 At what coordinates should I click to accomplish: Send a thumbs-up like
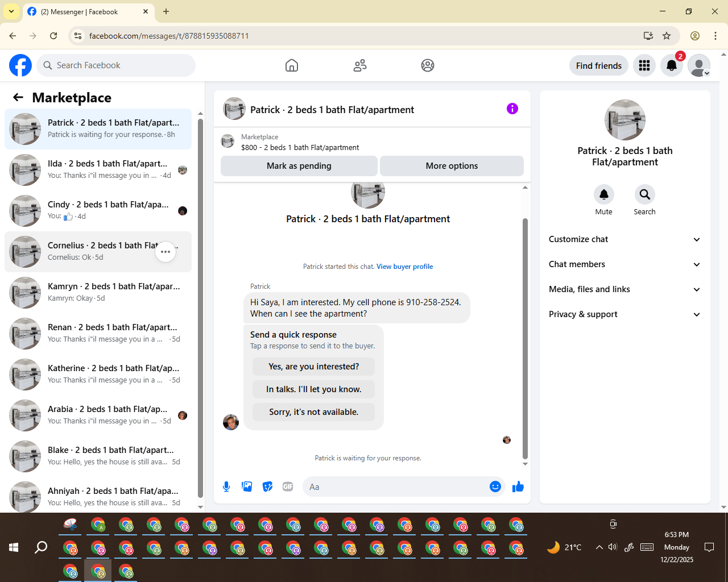[x=518, y=487]
